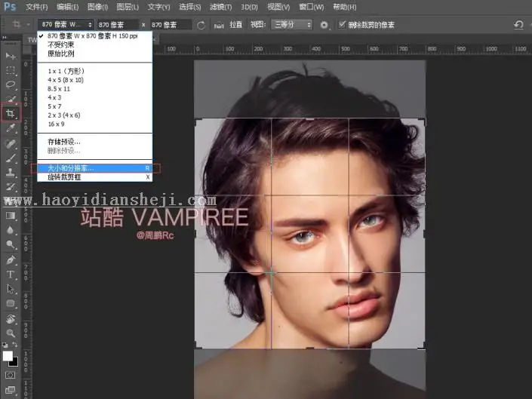The width and height of the screenshot is (532, 399).
Task: Open the 视图(V) menu
Action: [278, 7]
